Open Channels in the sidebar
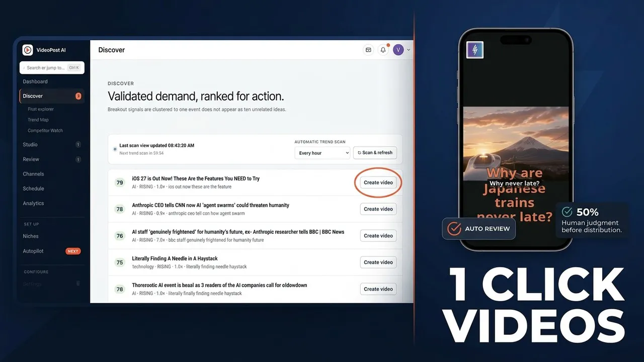 click(33, 174)
